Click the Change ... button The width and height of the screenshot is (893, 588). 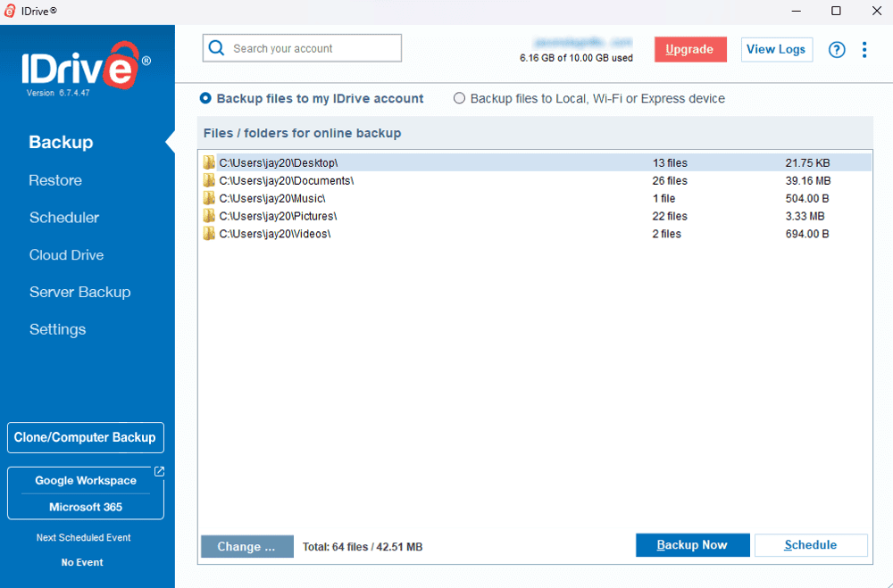[247, 546]
